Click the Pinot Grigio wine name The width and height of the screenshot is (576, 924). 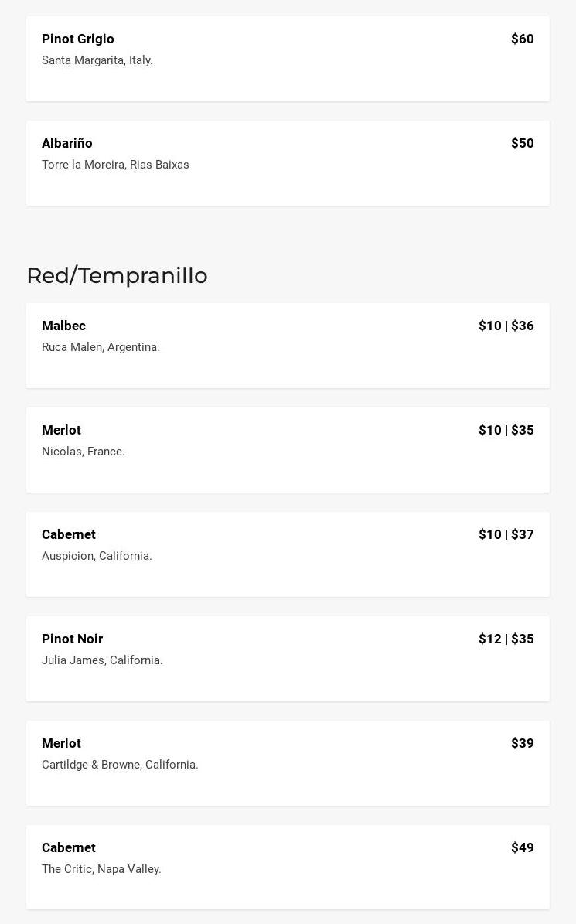pyautogui.click(x=77, y=39)
